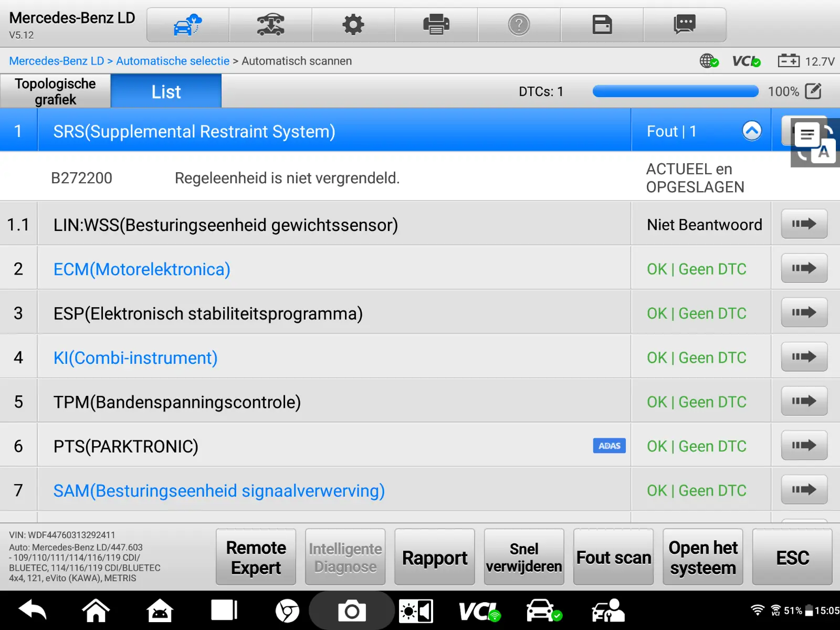Open the brightness and sound shortcut
This screenshot has height=630, width=840.
tap(416, 611)
